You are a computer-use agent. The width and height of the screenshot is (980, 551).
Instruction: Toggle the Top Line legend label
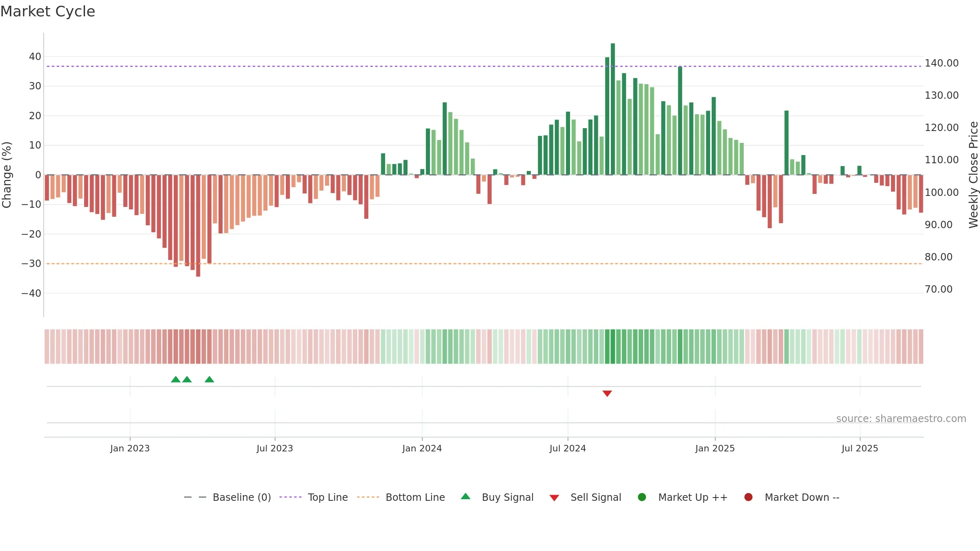click(x=328, y=497)
